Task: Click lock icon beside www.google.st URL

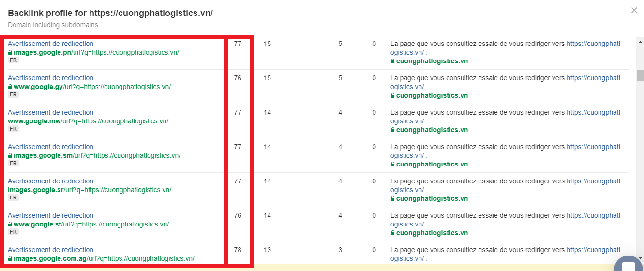Action: 10,225
